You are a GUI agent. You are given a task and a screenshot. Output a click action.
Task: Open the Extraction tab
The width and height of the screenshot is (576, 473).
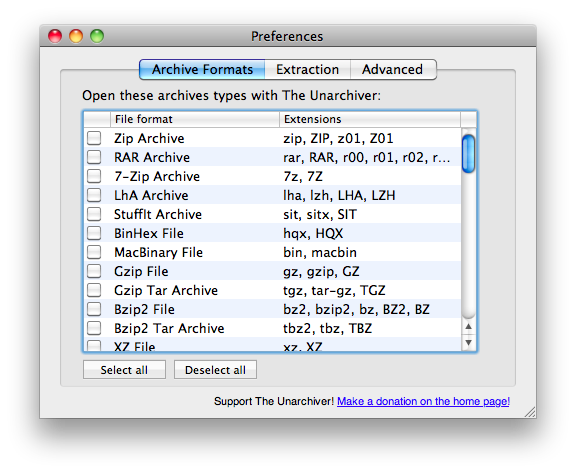coord(307,69)
